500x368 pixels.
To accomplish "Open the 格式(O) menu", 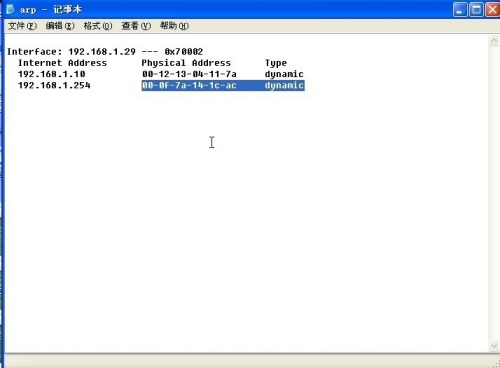I will pos(98,26).
